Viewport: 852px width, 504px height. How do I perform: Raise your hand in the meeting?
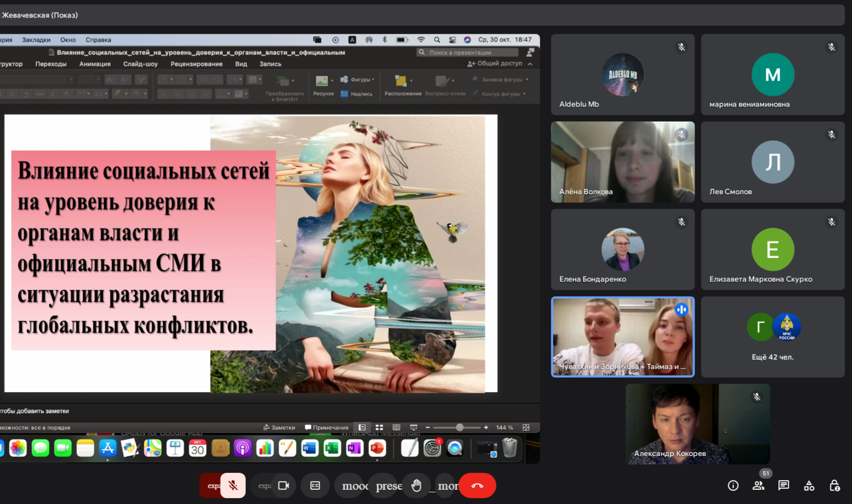(x=417, y=485)
